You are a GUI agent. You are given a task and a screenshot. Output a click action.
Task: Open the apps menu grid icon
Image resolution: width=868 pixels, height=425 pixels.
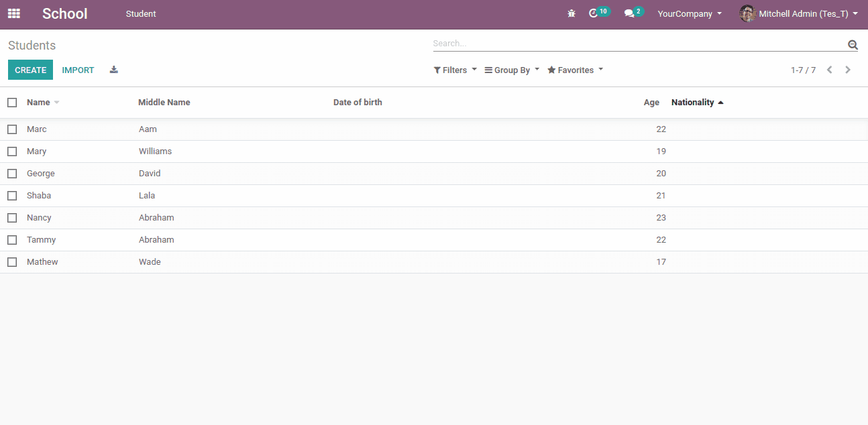click(13, 13)
